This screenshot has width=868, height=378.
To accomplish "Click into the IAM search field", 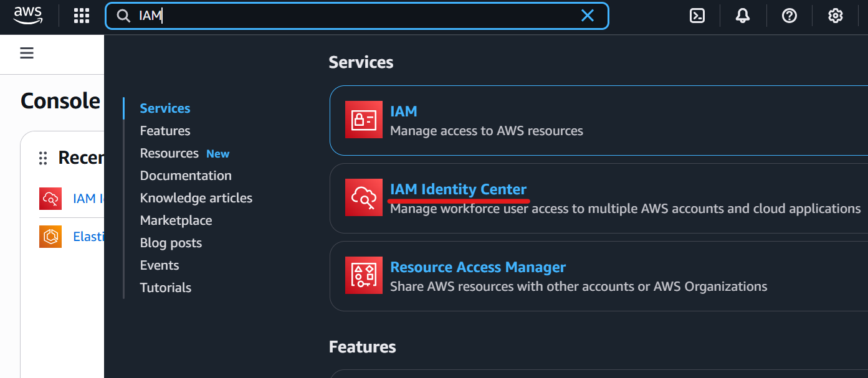I will pyautogui.click(x=356, y=16).
